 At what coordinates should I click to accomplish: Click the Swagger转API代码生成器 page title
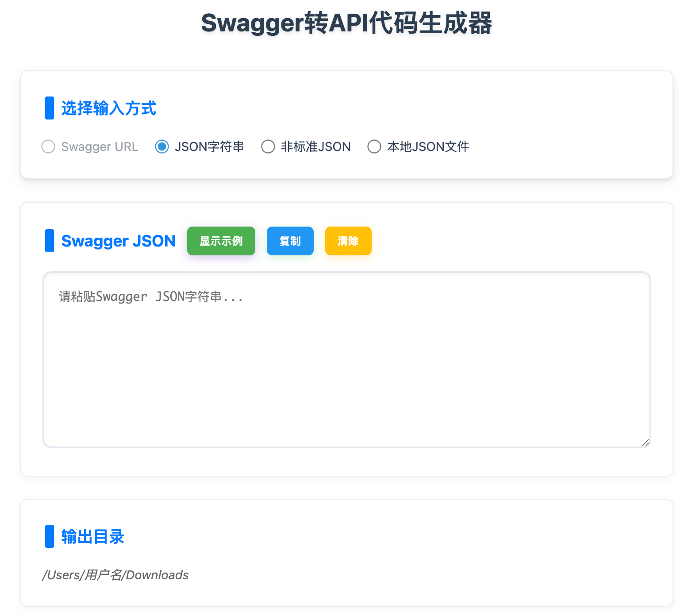(346, 23)
